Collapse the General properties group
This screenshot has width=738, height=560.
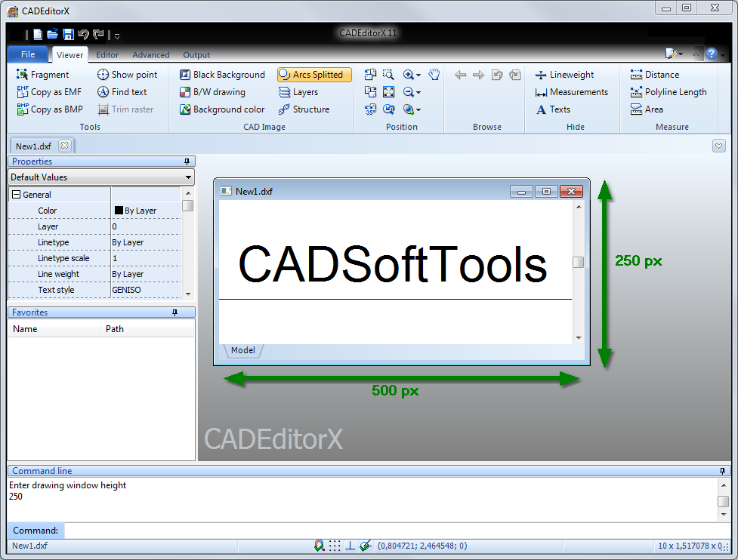pyautogui.click(x=16, y=195)
